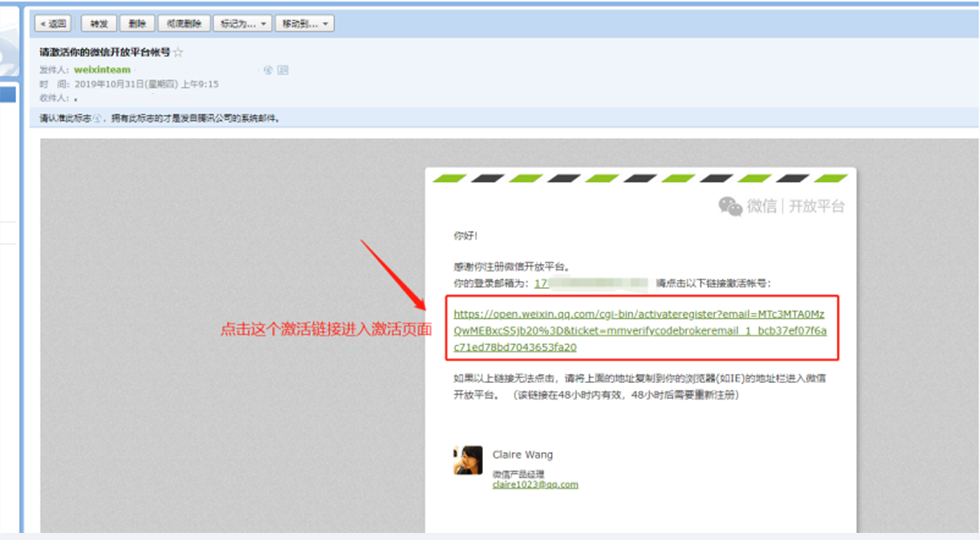Open the 标记为 dropdown
Image resolution: width=980 pixels, height=540 pixels.
tap(242, 24)
